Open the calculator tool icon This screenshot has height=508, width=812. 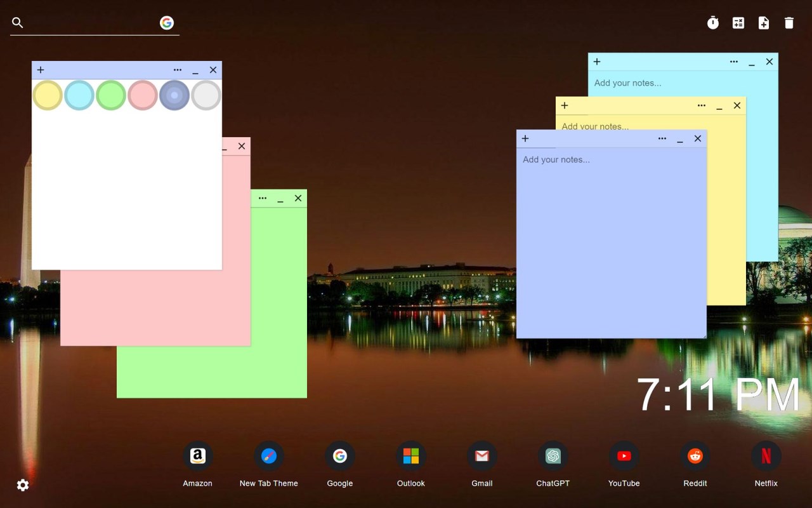pos(738,23)
